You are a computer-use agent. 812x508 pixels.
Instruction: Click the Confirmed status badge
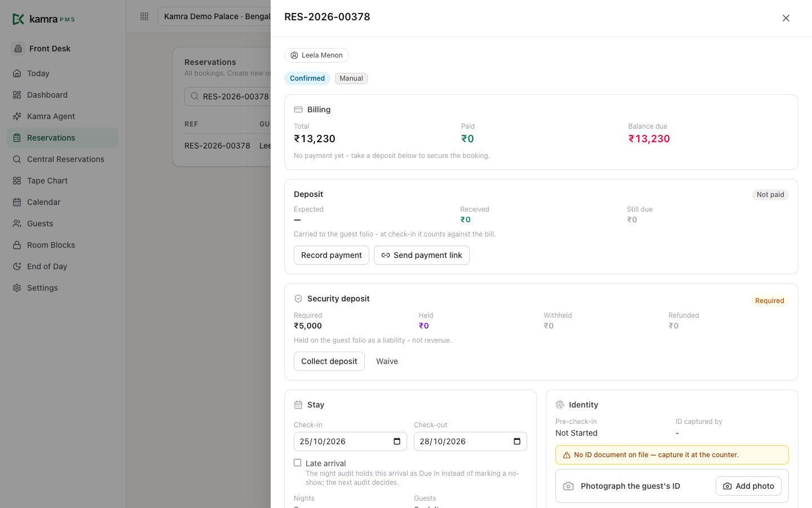pos(307,78)
